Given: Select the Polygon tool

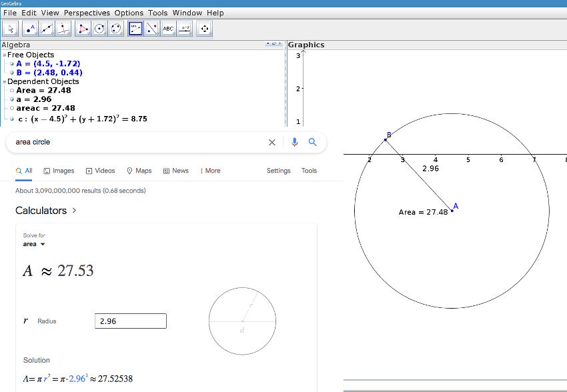Looking at the screenshot, I should 83,28.
